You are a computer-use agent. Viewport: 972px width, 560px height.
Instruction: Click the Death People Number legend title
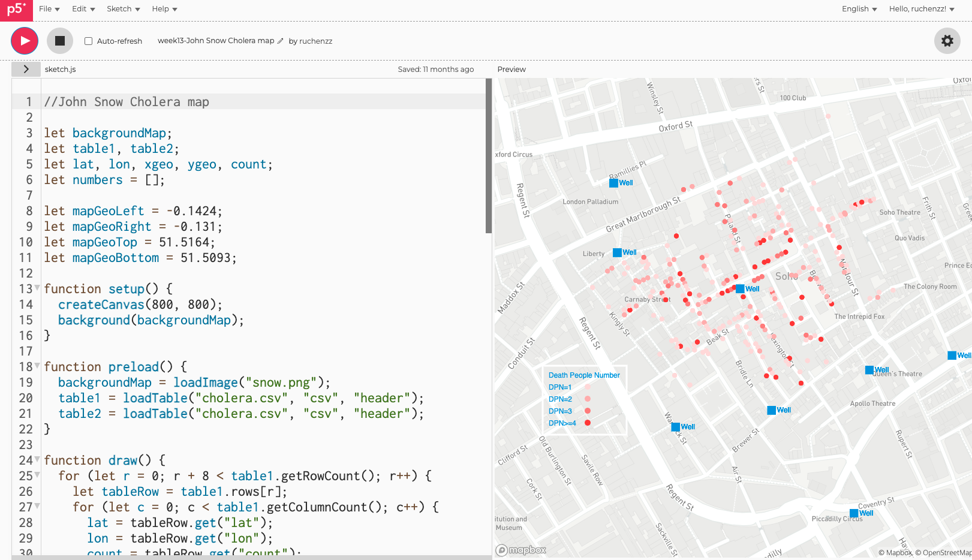pos(584,375)
